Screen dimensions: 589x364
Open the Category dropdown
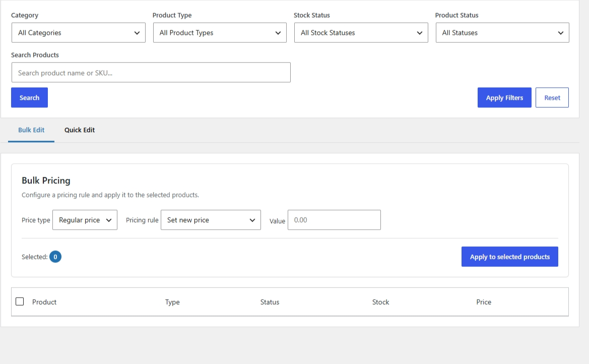tap(79, 33)
